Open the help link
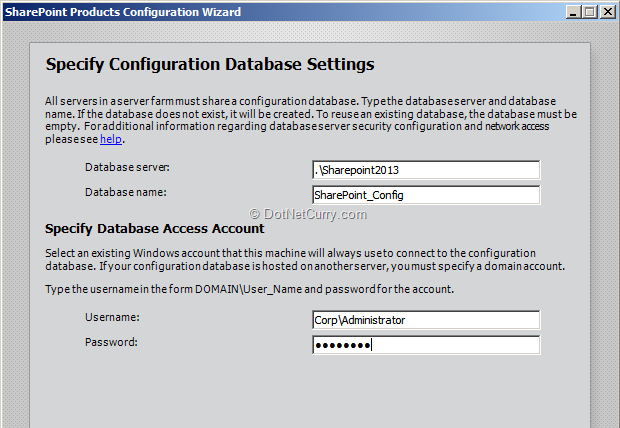620x428 pixels. point(111,139)
